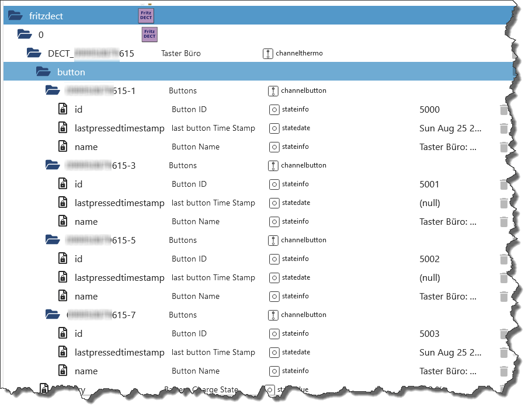The image size is (532, 411).
Task: Click the Sun Aug 25 value under 615-7
Action: pyautogui.click(x=450, y=353)
